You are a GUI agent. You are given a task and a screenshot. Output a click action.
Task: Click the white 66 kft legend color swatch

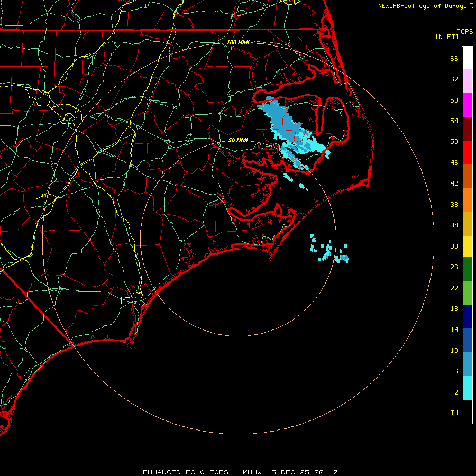pos(467,58)
